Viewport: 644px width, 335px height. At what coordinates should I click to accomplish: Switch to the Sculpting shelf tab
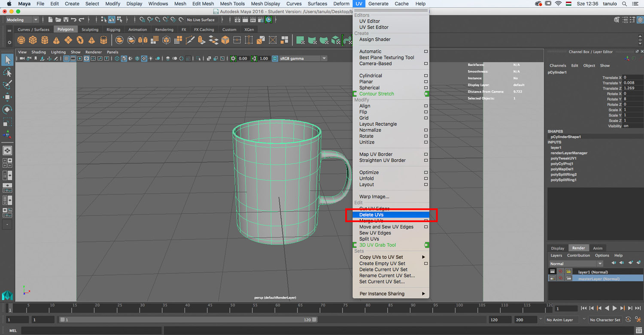tap(90, 30)
